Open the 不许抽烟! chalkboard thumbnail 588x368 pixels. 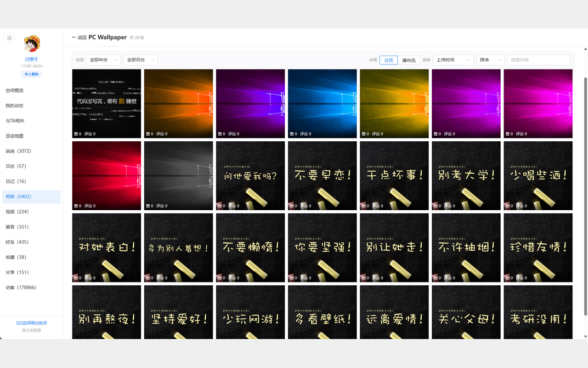(x=466, y=248)
